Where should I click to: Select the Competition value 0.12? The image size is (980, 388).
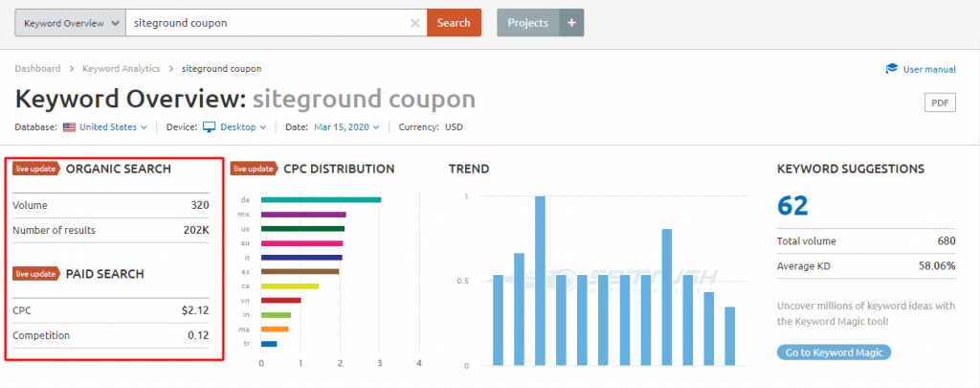pyautogui.click(x=199, y=335)
